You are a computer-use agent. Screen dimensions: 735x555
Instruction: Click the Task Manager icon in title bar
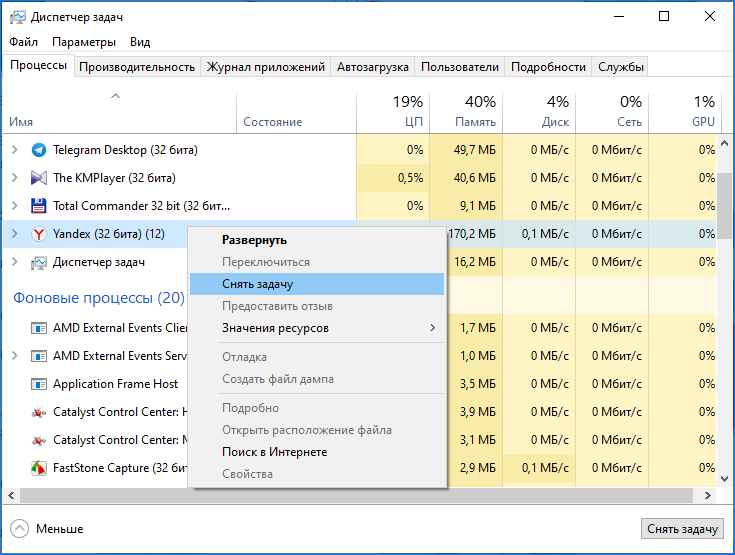pyautogui.click(x=16, y=17)
